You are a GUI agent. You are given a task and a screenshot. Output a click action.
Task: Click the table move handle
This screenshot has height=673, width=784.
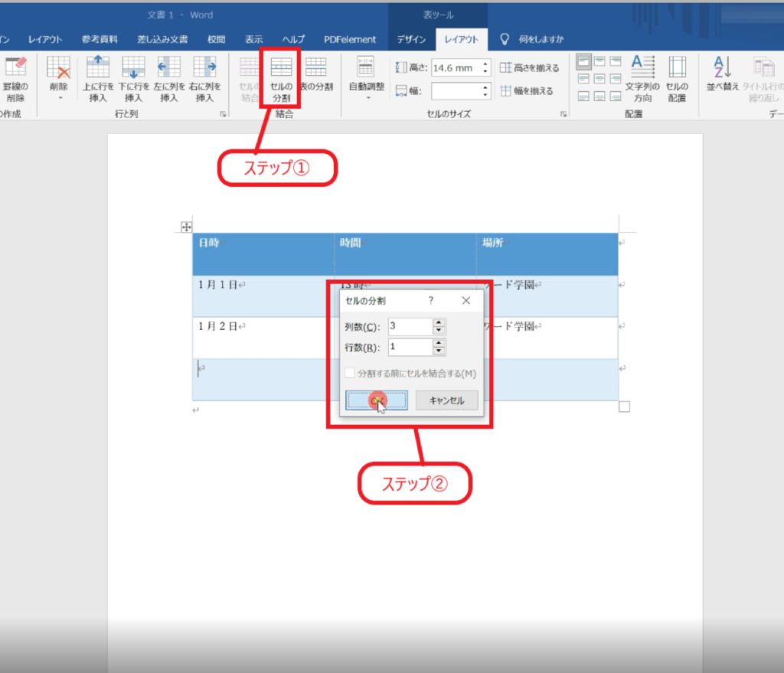pyautogui.click(x=185, y=227)
